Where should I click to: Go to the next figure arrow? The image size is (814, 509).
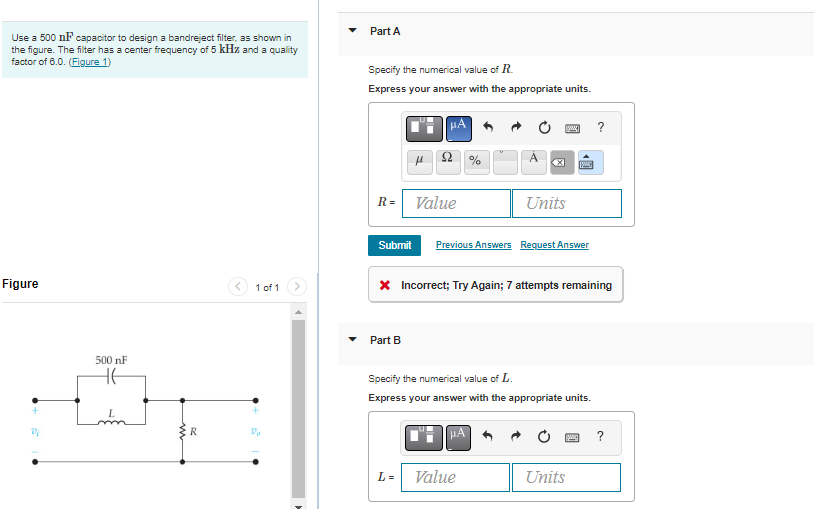(297, 286)
